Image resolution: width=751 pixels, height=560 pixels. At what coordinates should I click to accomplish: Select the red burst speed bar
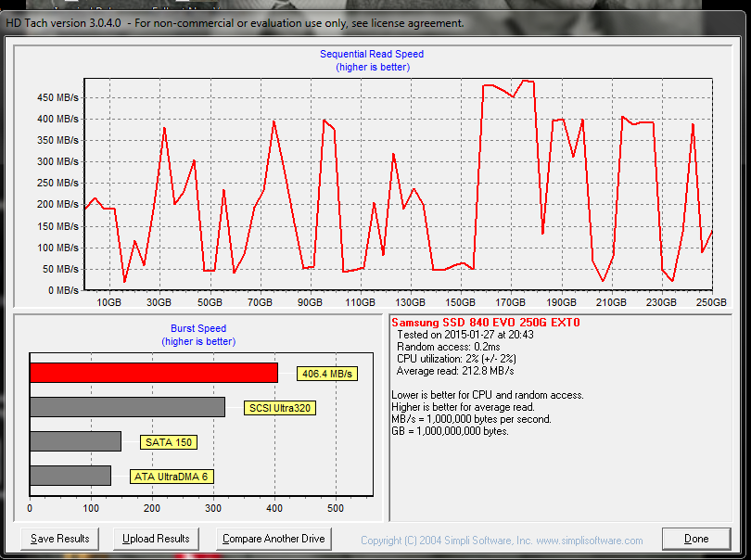click(x=154, y=373)
